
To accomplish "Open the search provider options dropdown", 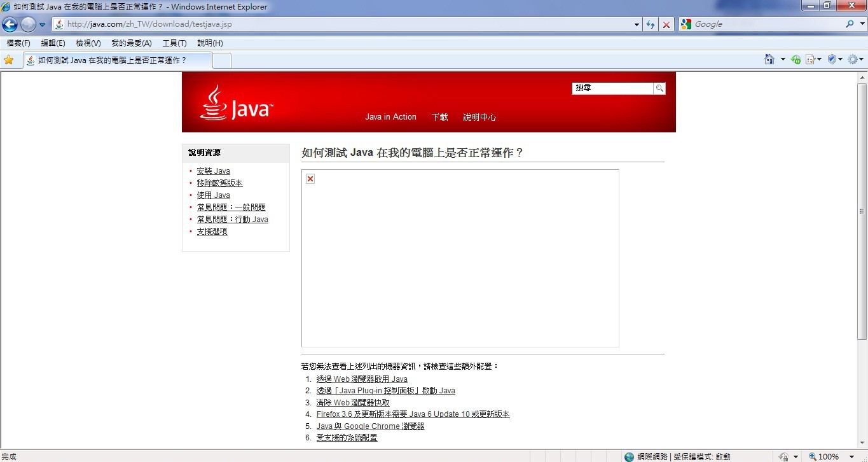I will coord(861,24).
